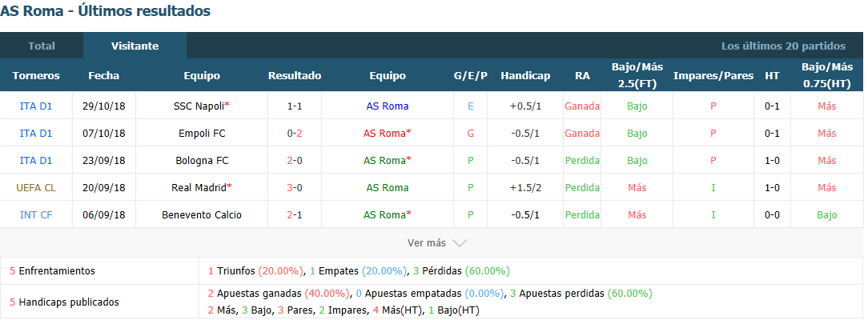868x320 pixels.
Task: Open UEFA CL tournament link
Action: coord(36,188)
